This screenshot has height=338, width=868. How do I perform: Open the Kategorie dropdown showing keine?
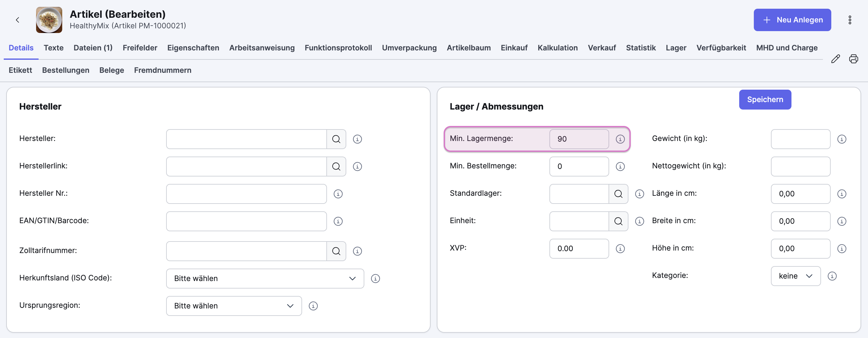pos(795,276)
